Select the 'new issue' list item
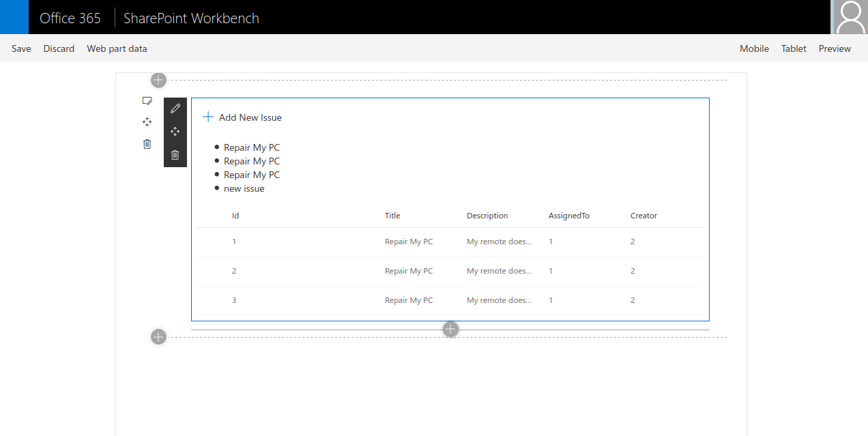The image size is (868, 436). click(x=244, y=188)
